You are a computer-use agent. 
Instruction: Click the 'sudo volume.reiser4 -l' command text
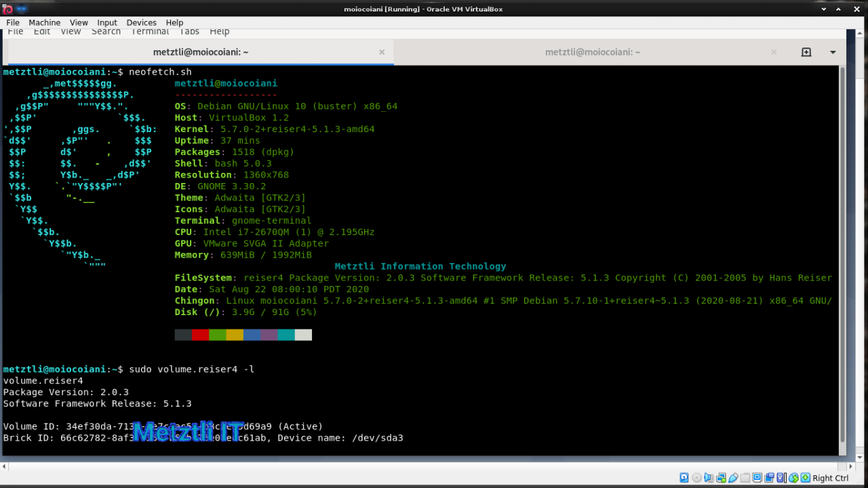coord(192,369)
